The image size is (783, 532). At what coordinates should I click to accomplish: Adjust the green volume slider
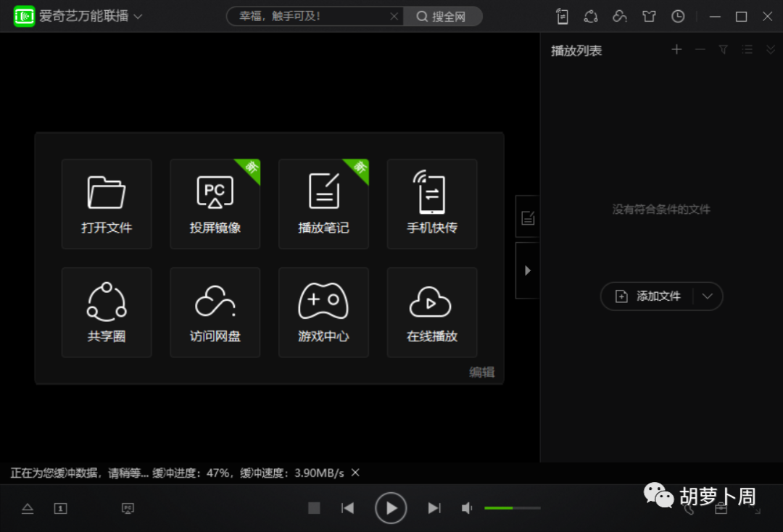[x=513, y=508]
